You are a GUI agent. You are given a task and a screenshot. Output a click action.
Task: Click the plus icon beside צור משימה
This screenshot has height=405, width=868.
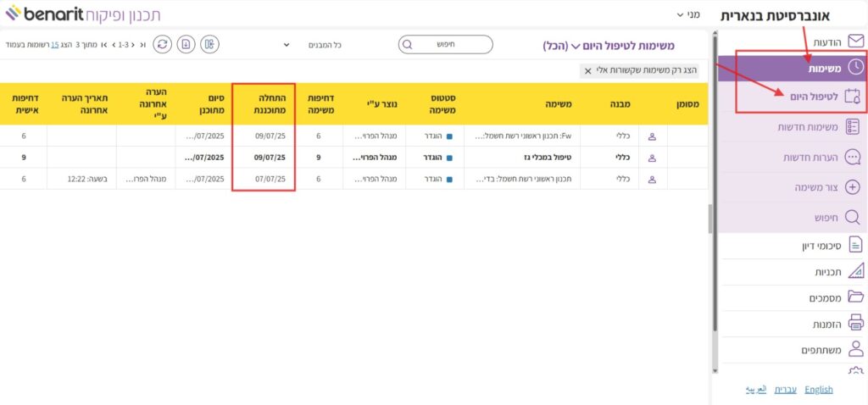pyautogui.click(x=854, y=187)
